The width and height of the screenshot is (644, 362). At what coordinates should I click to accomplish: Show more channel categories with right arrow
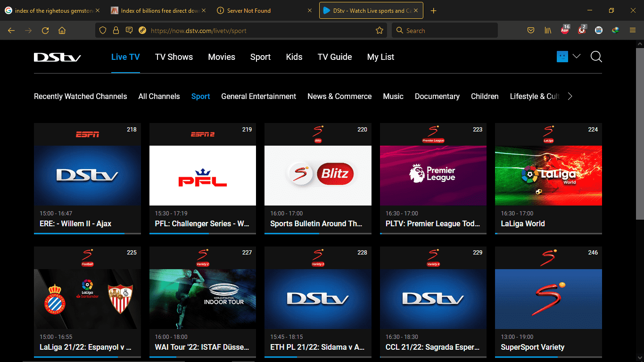(570, 96)
